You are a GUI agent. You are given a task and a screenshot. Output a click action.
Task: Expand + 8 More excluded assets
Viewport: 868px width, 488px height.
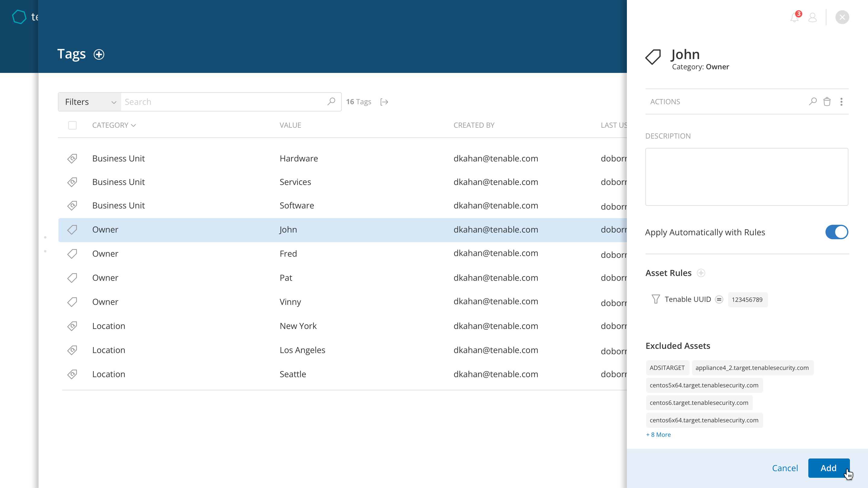pyautogui.click(x=659, y=434)
